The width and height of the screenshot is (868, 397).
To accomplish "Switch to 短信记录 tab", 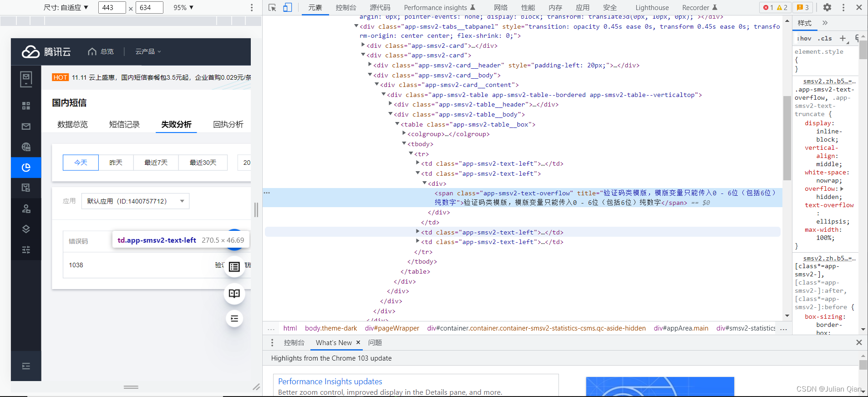I will [124, 124].
